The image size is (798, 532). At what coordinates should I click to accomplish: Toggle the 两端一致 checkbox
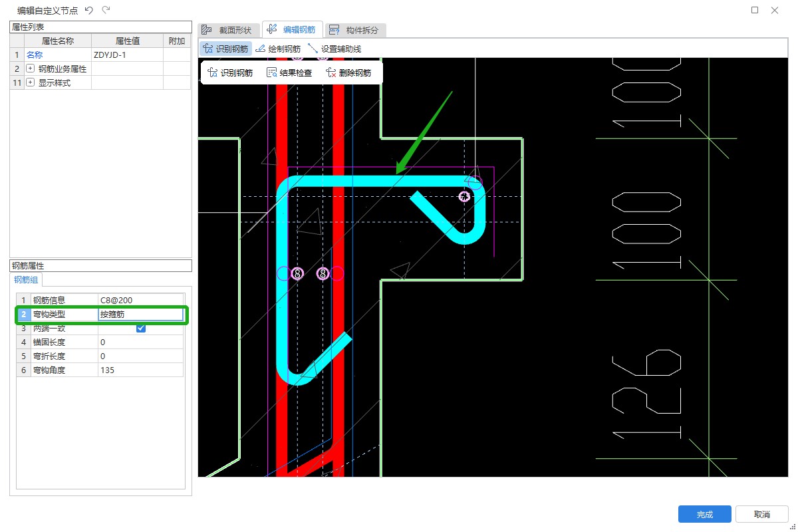pos(141,328)
